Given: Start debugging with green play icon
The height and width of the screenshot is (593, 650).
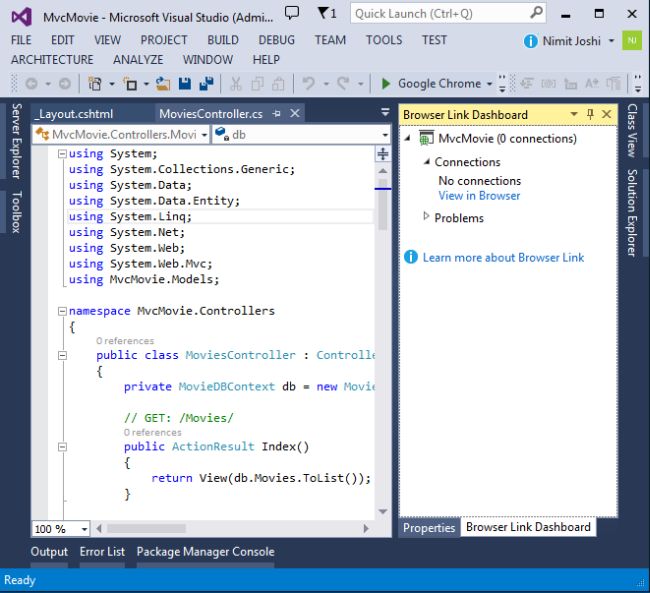Looking at the screenshot, I should tap(386, 84).
